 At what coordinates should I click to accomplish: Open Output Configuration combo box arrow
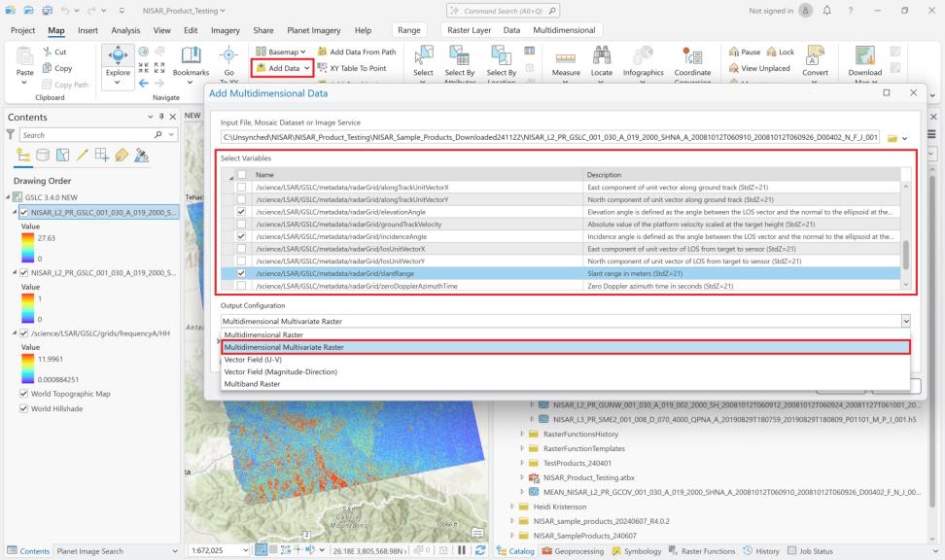[905, 321]
